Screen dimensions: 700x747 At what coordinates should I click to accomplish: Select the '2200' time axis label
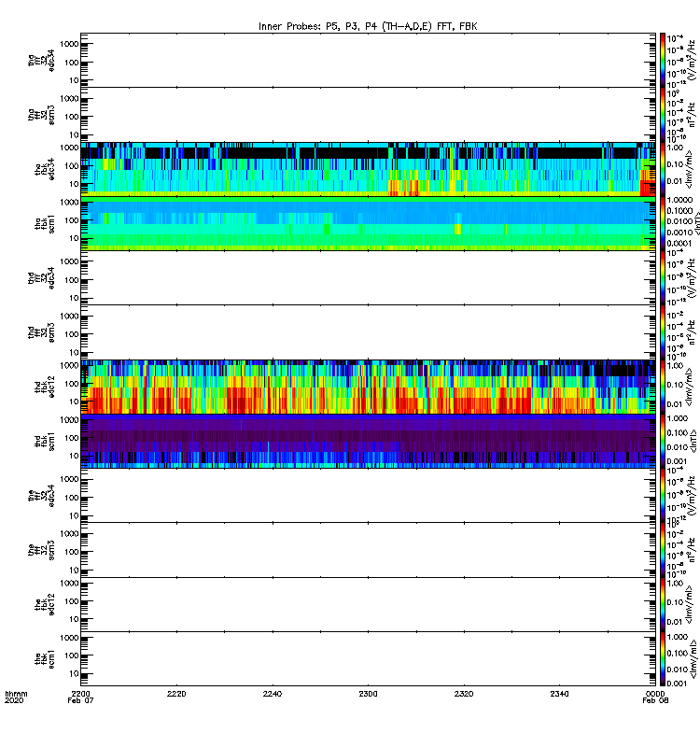pyautogui.click(x=80, y=694)
